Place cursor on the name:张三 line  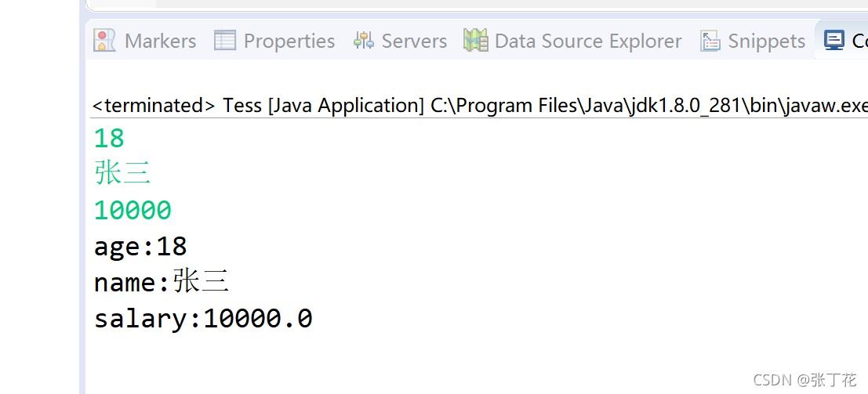pos(161,282)
